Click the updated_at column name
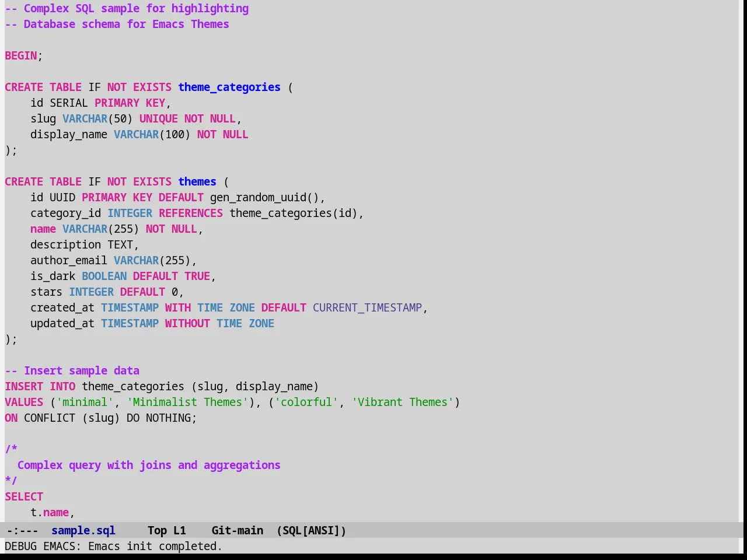 (62, 323)
